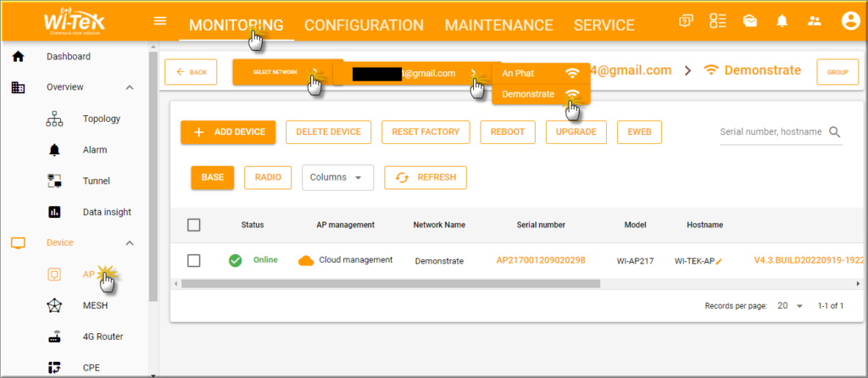
Task: Open the Columns dropdown
Action: pyautogui.click(x=337, y=177)
